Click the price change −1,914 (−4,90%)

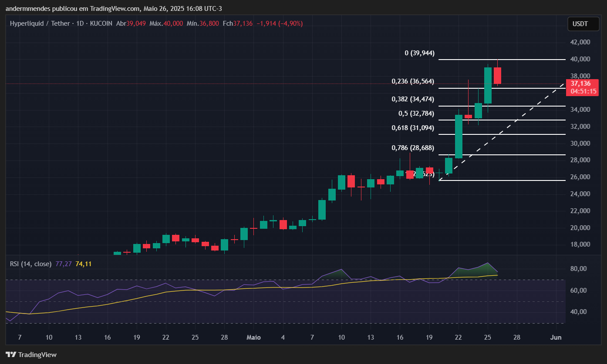pos(279,23)
